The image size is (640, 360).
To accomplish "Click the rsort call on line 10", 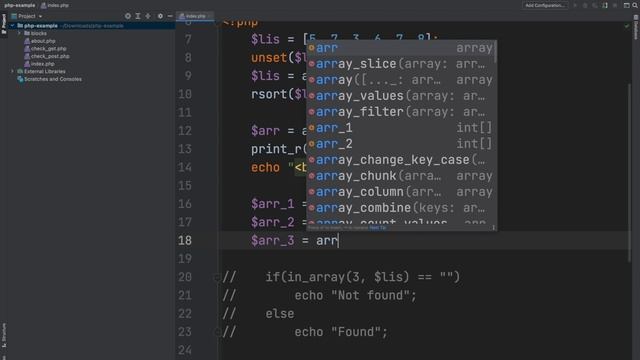I will pos(269,94).
